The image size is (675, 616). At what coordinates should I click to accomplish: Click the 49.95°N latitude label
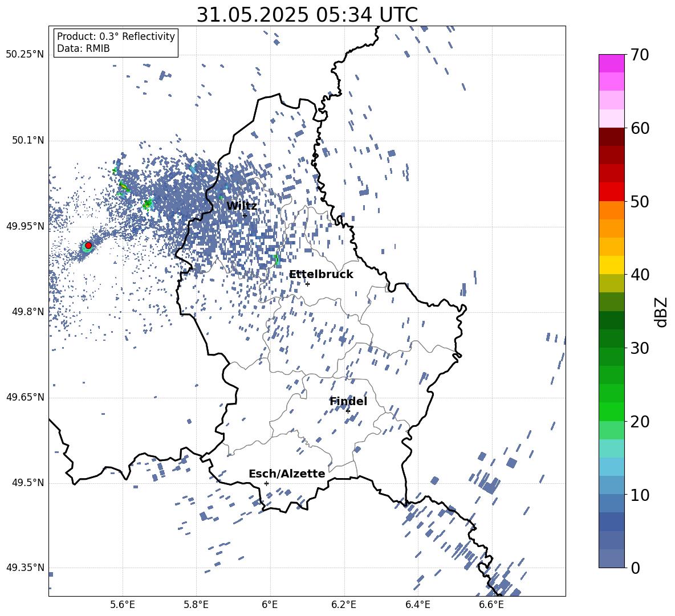(25, 226)
